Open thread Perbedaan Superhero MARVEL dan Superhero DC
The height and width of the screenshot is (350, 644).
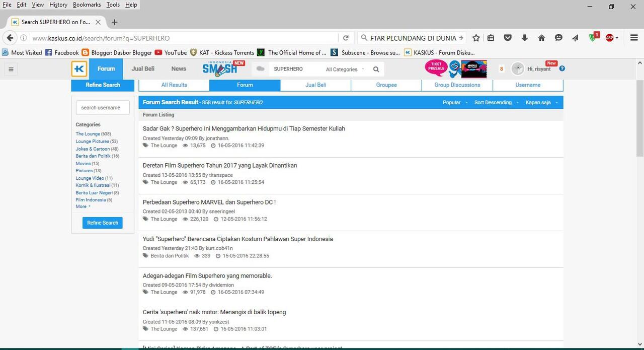click(209, 202)
